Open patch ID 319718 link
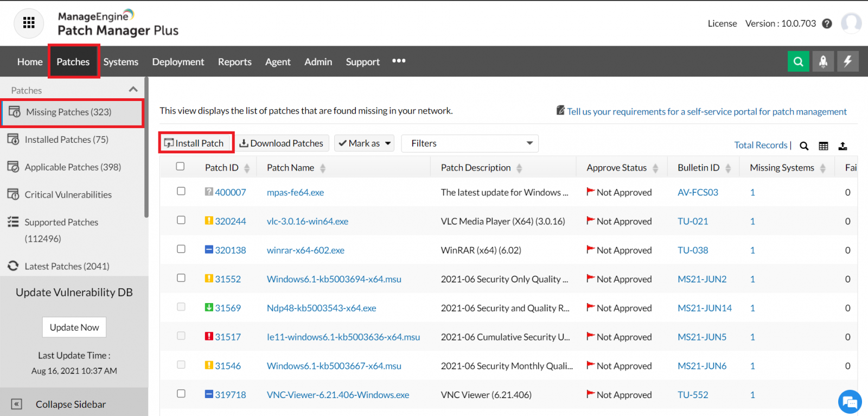The height and width of the screenshot is (416, 868). click(x=231, y=395)
